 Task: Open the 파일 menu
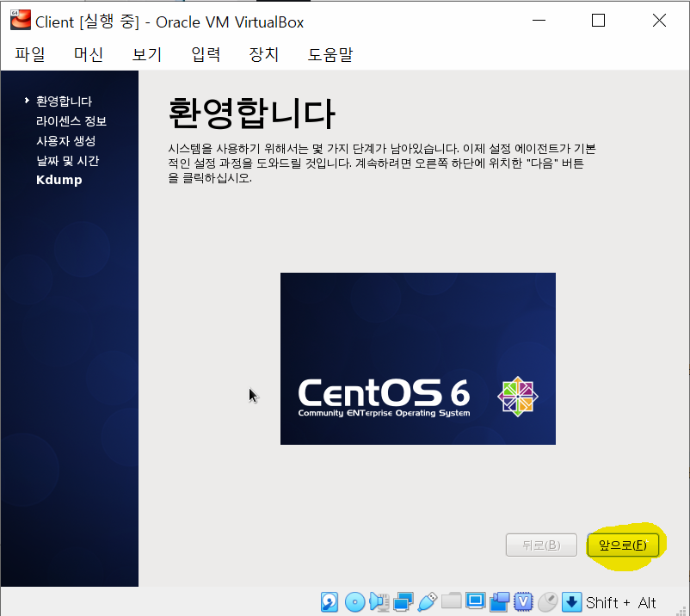coord(30,54)
